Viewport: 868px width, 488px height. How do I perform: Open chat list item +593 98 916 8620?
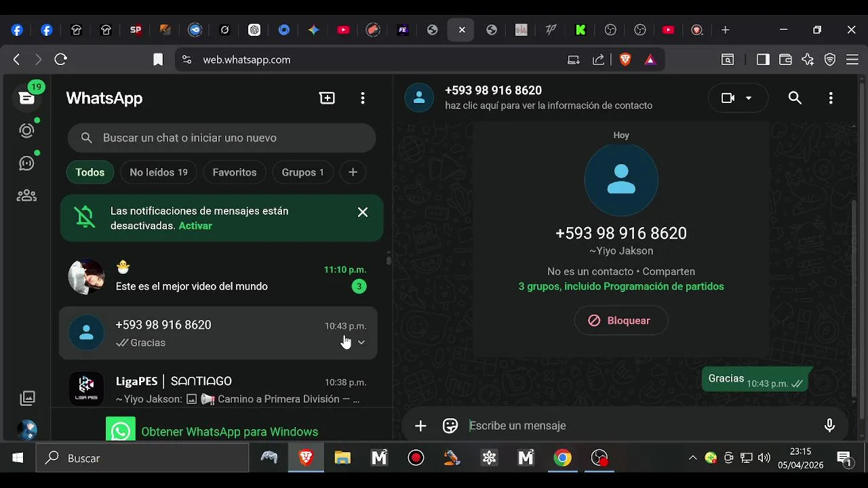coord(218,333)
